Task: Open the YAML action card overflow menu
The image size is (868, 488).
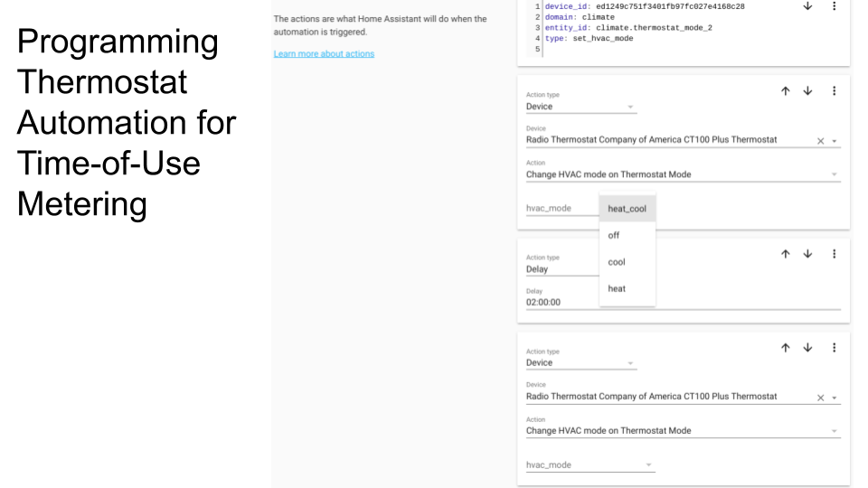Action: pyautogui.click(x=835, y=6)
